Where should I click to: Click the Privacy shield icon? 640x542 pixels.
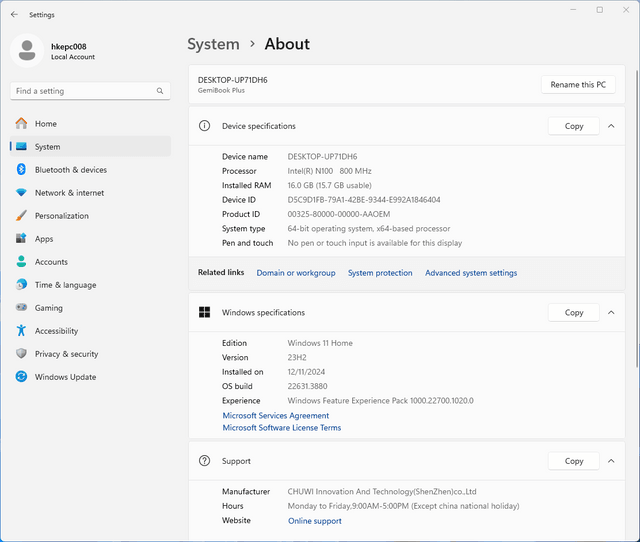[x=21, y=353]
